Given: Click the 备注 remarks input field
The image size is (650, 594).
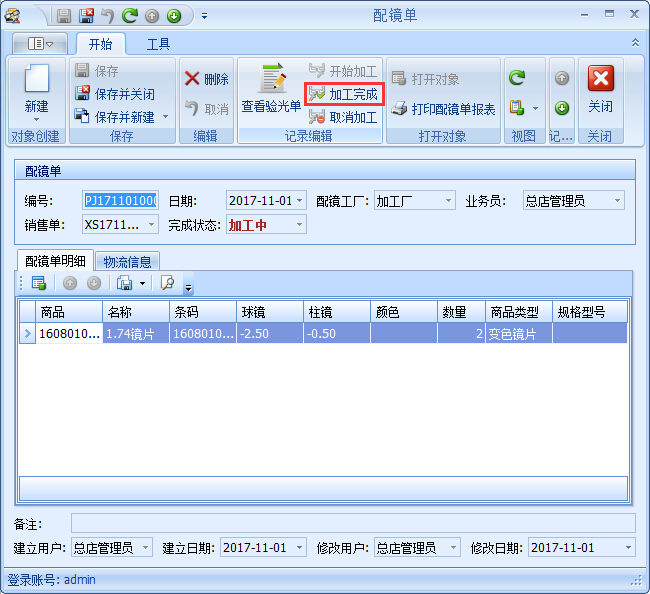Looking at the screenshot, I should 352,523.
